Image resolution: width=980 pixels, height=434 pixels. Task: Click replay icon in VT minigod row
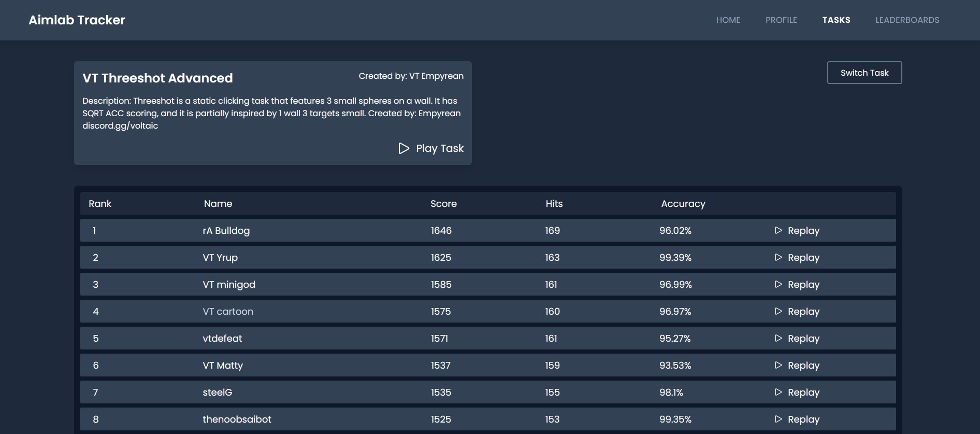tap(778, 284)
